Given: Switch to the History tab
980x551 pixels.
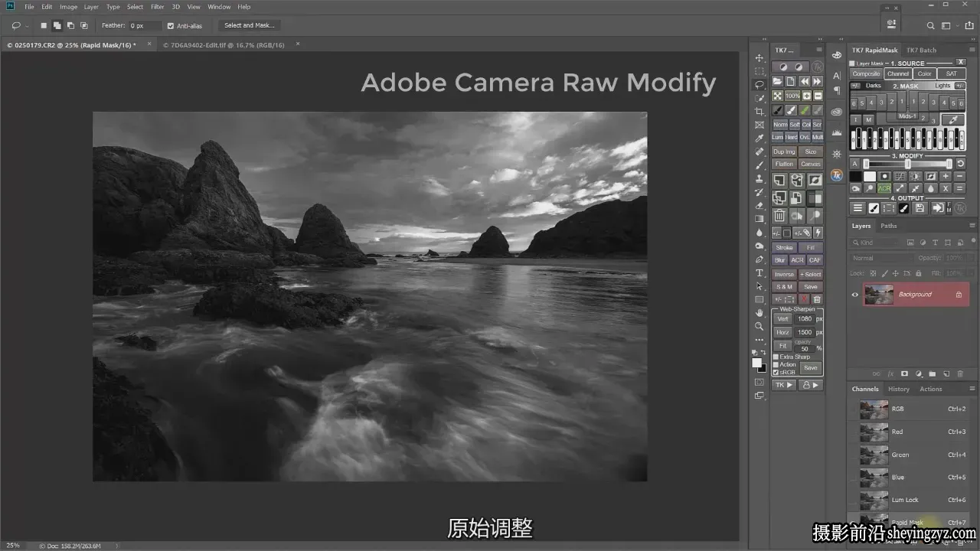Looking at the screenshot, I should 899,389.
